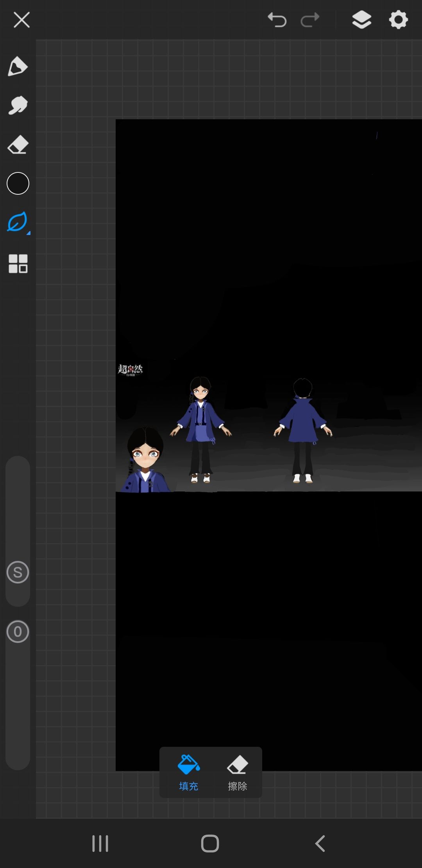The width and height of the screenshot is (422, 868).
Task: Tap the Android back button
Action: pyautogui.click(x=320, y=843)
